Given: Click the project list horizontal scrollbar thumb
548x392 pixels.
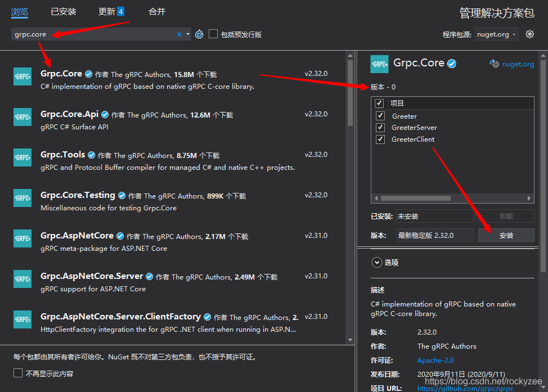Looking at the screenshot, I should click(x=416, y=198).
